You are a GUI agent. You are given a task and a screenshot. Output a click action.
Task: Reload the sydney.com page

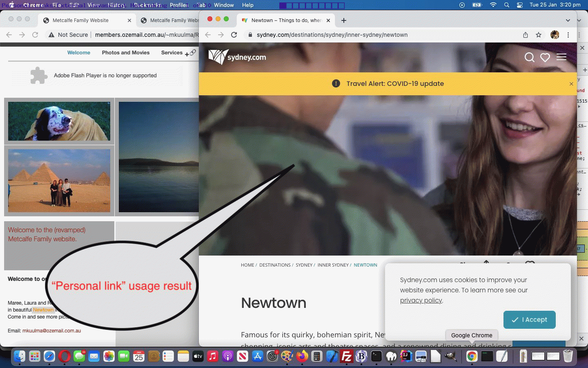234,35
